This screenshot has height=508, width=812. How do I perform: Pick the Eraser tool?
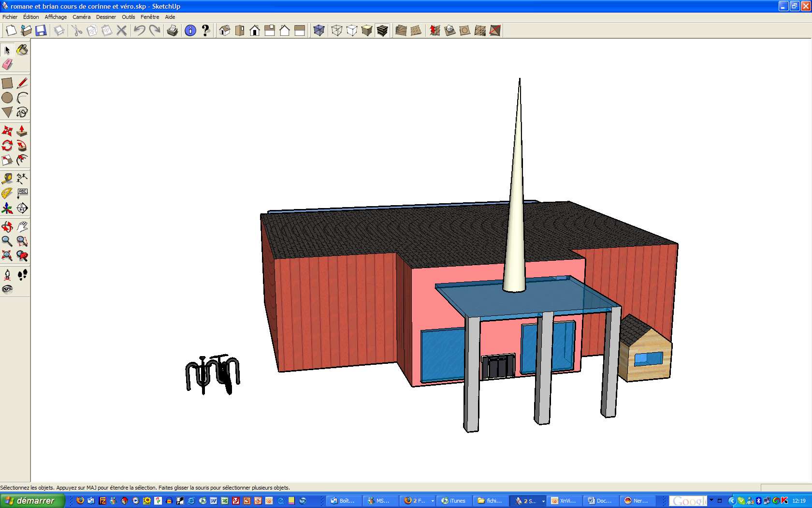(x=7, y=64)
